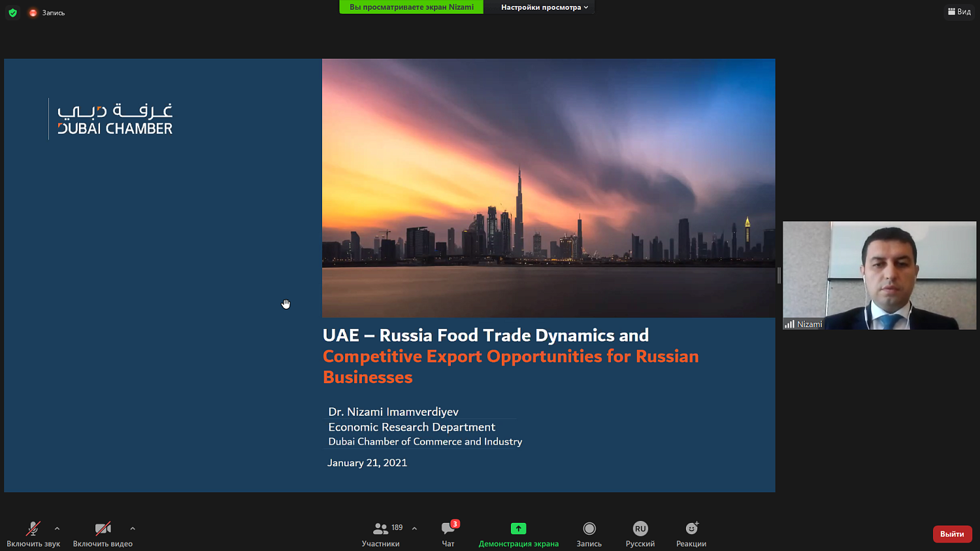Screen dimensions: 980x551
Task: Click 'Демонстрация экрана' share screen button
Action: point(519,534)
